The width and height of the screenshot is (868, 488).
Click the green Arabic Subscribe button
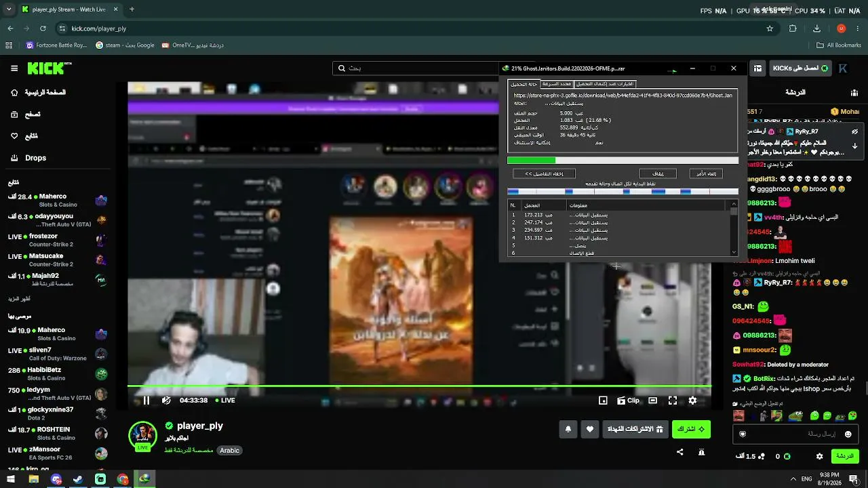point(691,429)
